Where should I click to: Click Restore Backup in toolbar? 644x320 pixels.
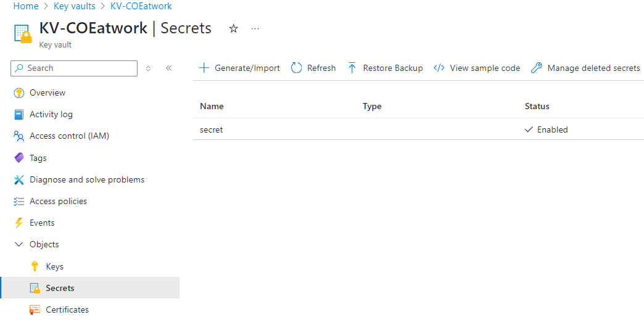pos(385,68)
